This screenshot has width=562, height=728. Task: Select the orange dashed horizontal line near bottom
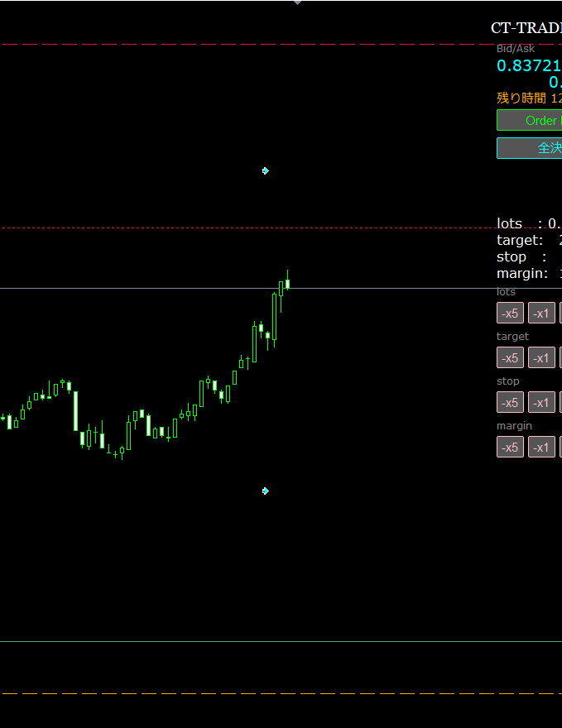[281, 693]
